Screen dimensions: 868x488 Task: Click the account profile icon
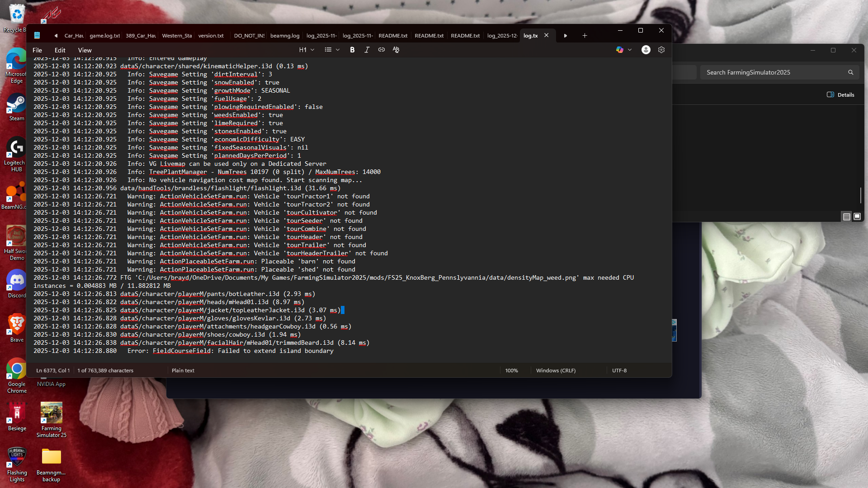coord(646,50)
